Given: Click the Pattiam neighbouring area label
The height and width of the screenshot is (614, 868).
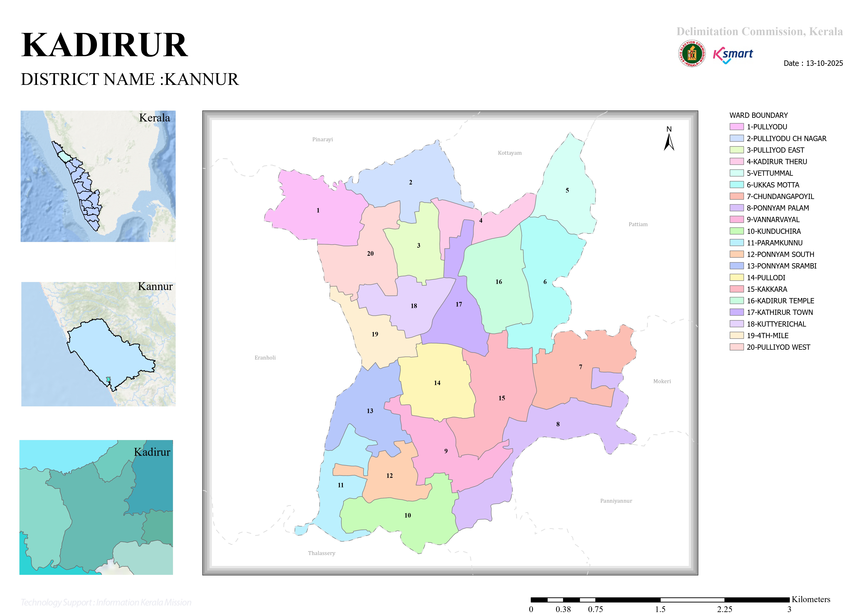Looking at the screenshot, I should coord(638,224).
